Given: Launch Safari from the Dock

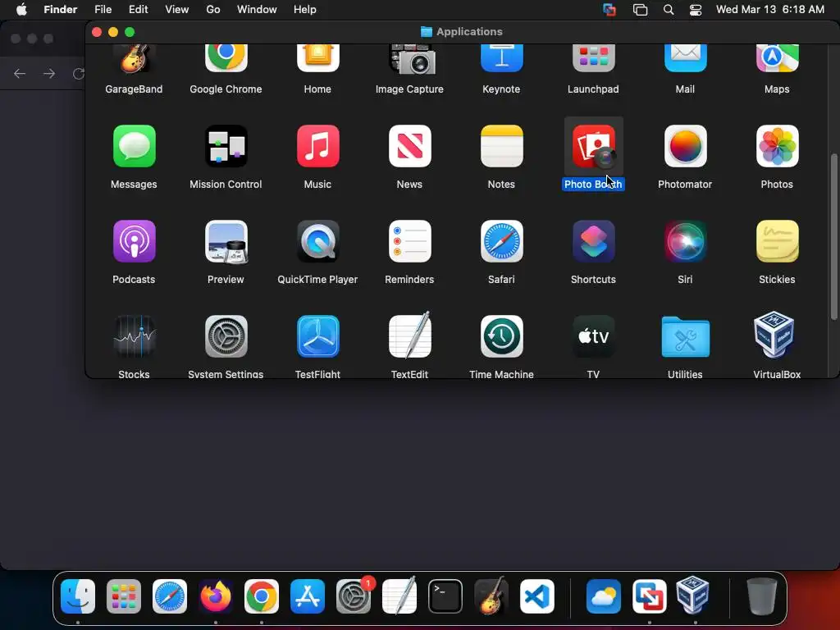Looking at the screenshot, I should coord(170,596).
